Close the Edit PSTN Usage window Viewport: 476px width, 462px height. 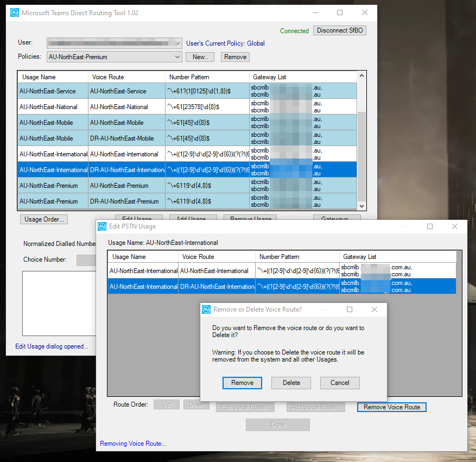tap(454, 226)
